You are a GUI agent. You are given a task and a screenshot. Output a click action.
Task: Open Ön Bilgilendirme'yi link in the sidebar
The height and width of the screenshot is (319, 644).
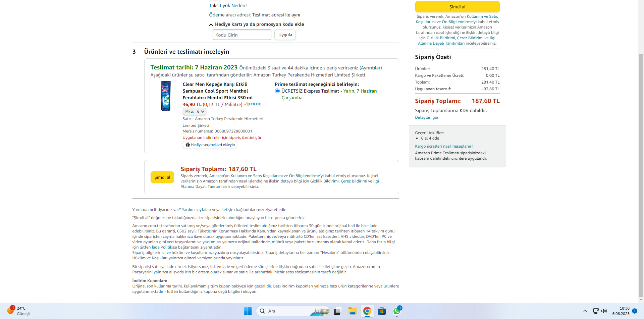pos(459,22)
